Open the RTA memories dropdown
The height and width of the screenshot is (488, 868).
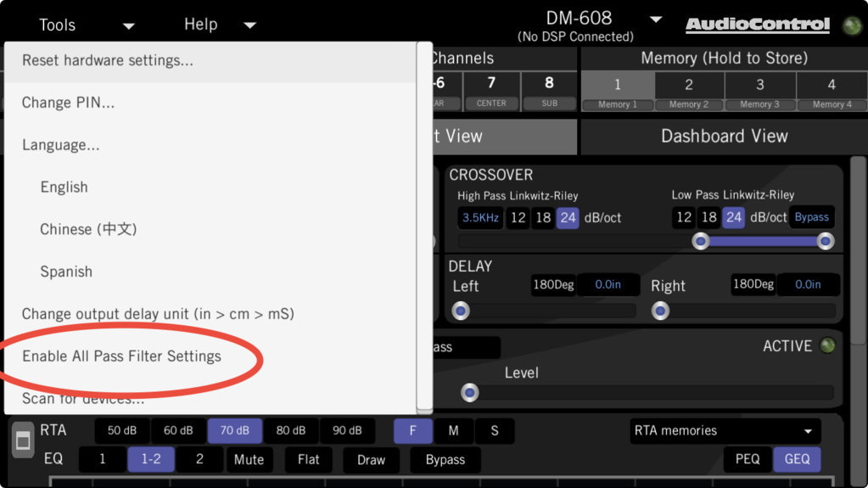tap(725, 431)
